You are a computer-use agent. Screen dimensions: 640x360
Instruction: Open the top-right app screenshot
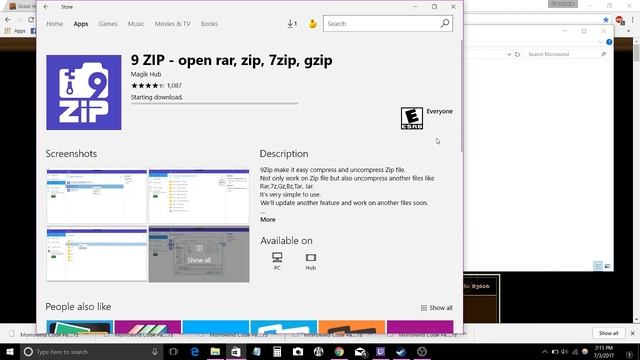coord(199,196)
